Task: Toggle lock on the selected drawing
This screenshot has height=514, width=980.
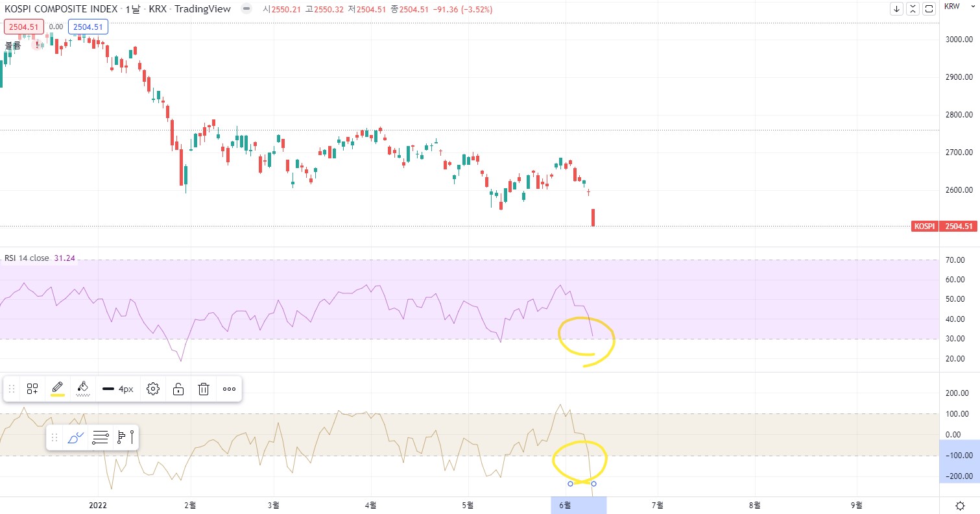Action: pos(178,389)
